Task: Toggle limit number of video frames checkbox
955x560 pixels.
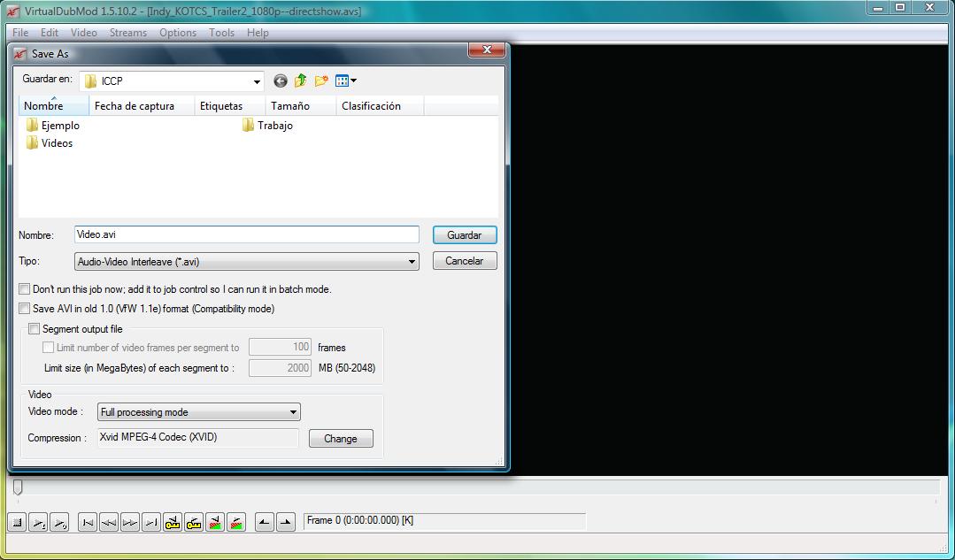Action: point(48,348)
